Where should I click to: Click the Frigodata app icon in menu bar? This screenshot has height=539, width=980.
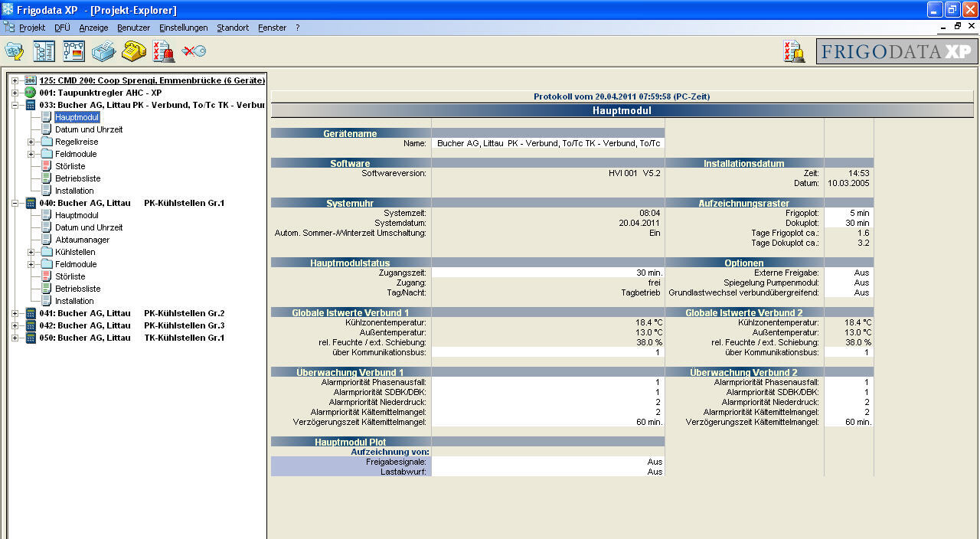pos(9,27)
